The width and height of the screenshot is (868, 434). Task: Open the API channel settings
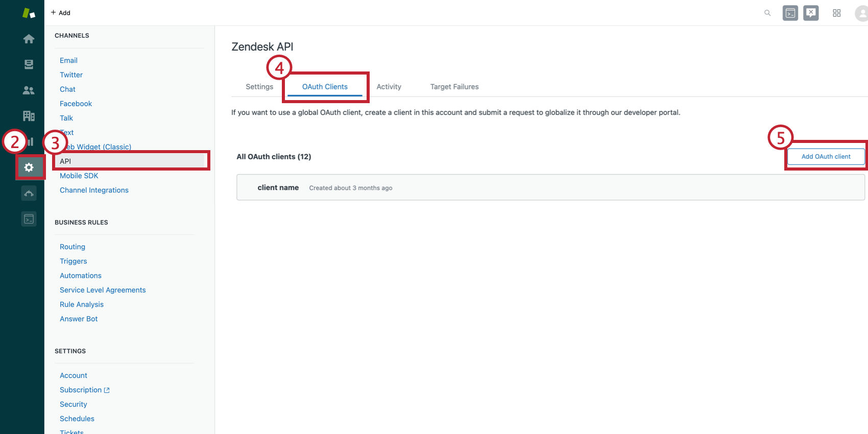tap(65, 161)
